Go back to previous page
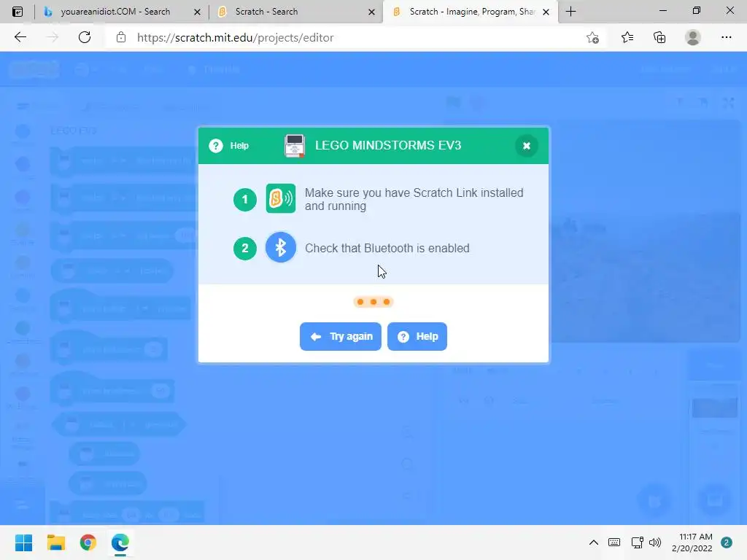Screen dimensions: 747x560 (20, 37)
